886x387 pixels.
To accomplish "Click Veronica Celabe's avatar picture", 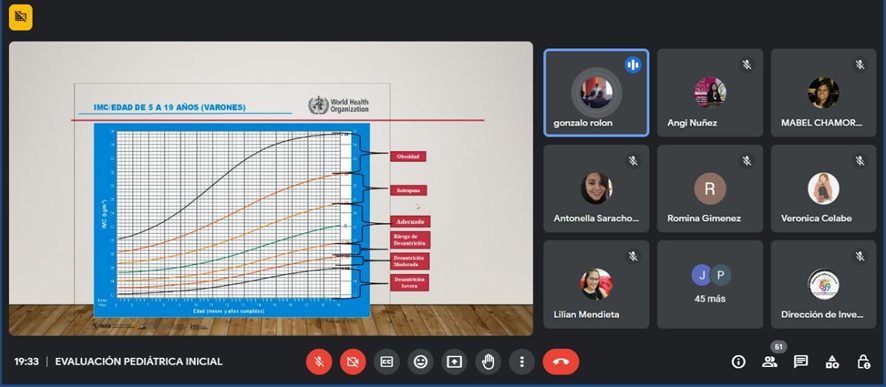I will pyautogui.click(x=823, y=189).
